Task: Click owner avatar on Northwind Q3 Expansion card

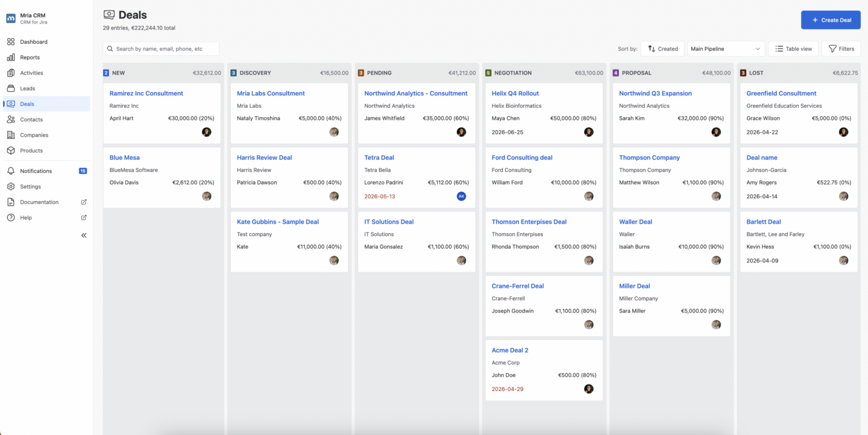Action: (716, 132)
